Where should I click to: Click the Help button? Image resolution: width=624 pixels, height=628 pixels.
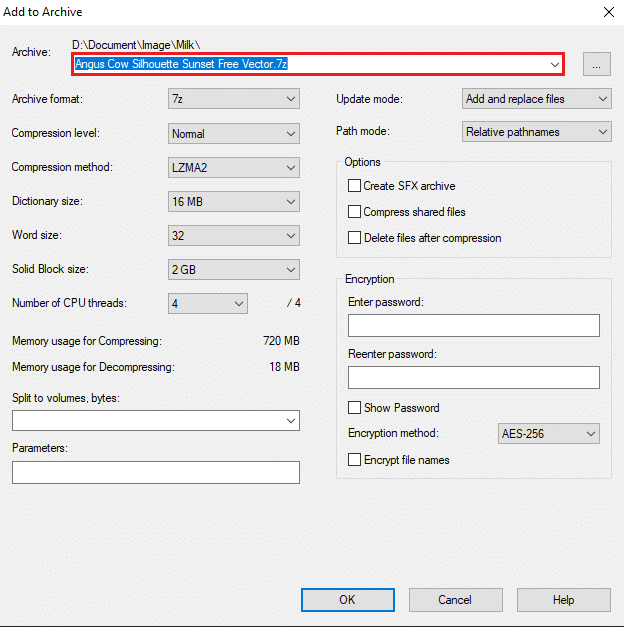[x=564, y=600]
